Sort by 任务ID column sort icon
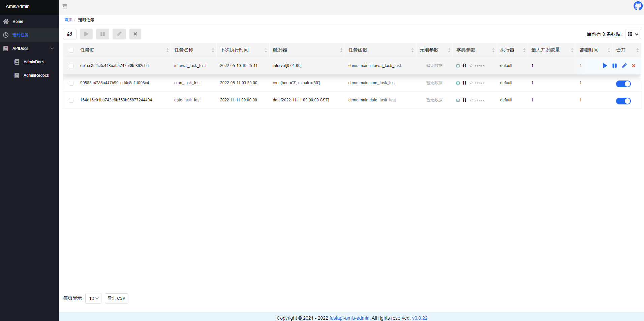 (167, 50)
